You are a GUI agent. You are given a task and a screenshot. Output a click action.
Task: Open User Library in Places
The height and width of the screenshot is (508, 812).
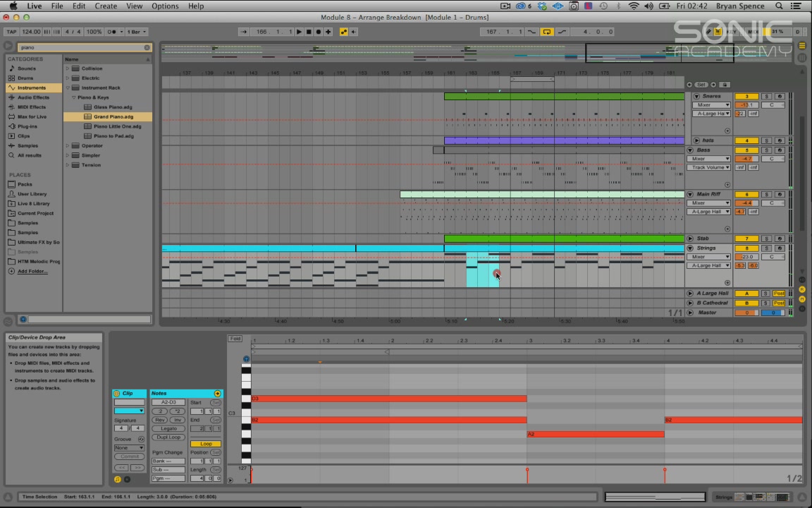[x=32, y=194]
